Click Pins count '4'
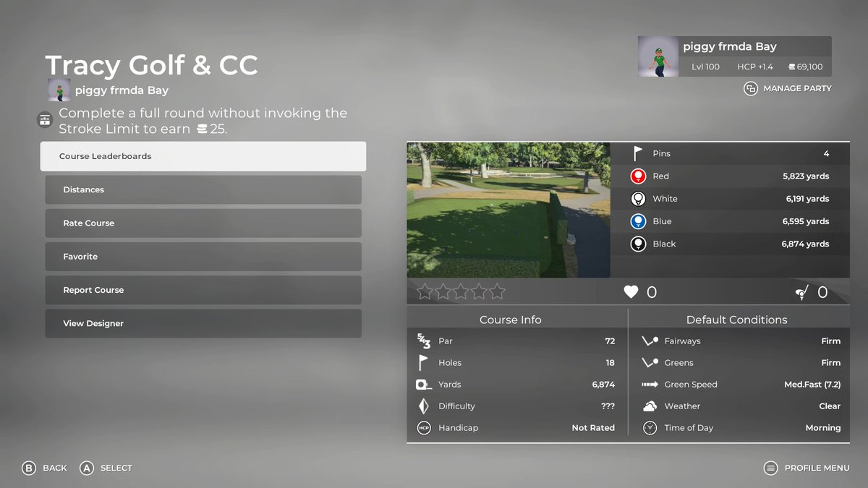This screenshot has height=488, width=868. pos(826,153)
